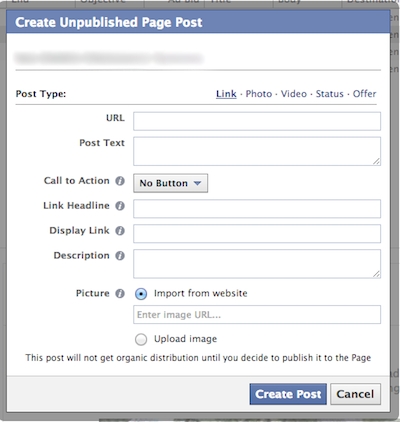Select the Import from website radio button
The width and height of the screenshot is (400, 422).
click(141, 294)
